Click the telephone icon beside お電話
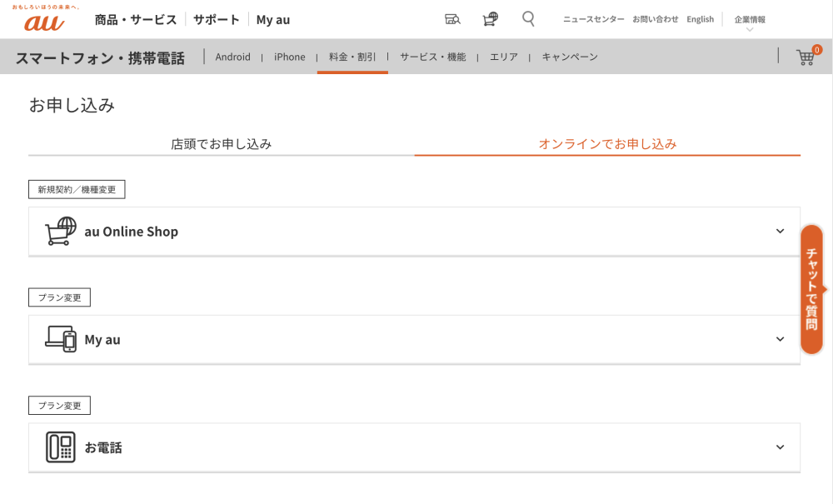The width and height of the screenshot is (833, 504). pos(61,447)
